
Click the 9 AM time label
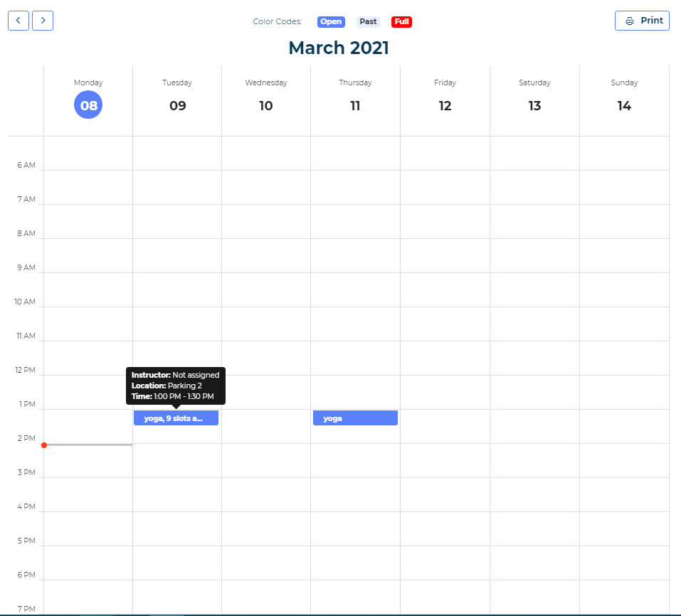click(x=26, y=267)
